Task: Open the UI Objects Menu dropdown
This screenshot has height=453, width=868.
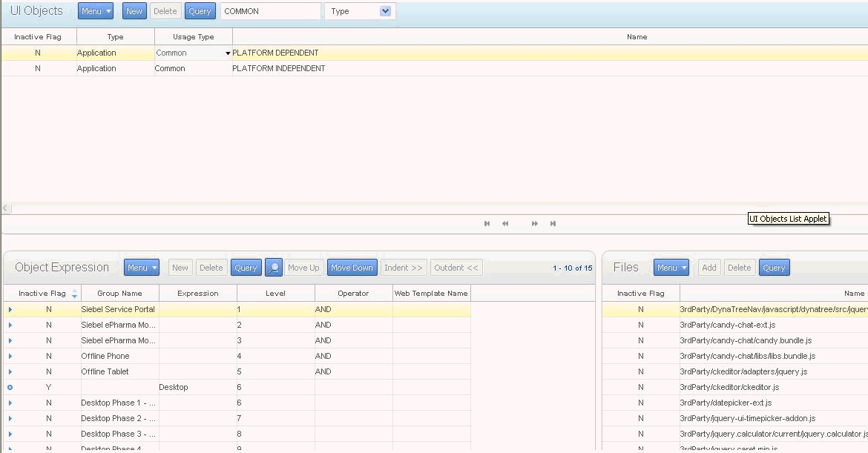Action: pos(96,11)
